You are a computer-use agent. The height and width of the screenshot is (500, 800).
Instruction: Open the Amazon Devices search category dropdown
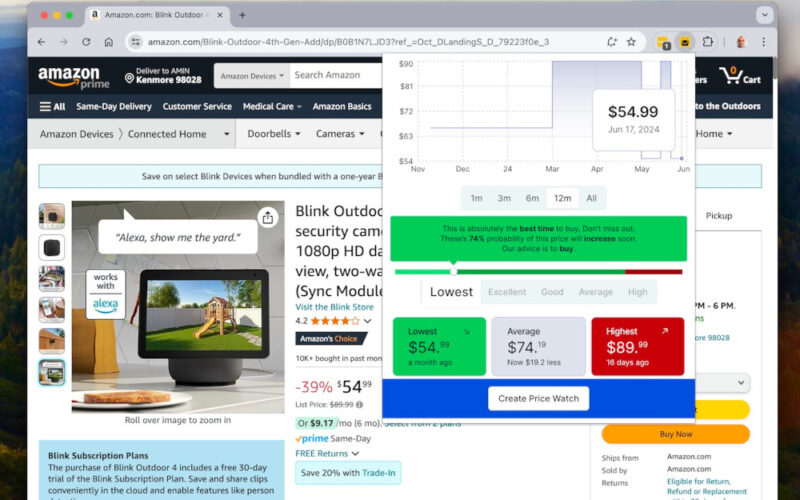pyautogui.click(x=252, y=76)
